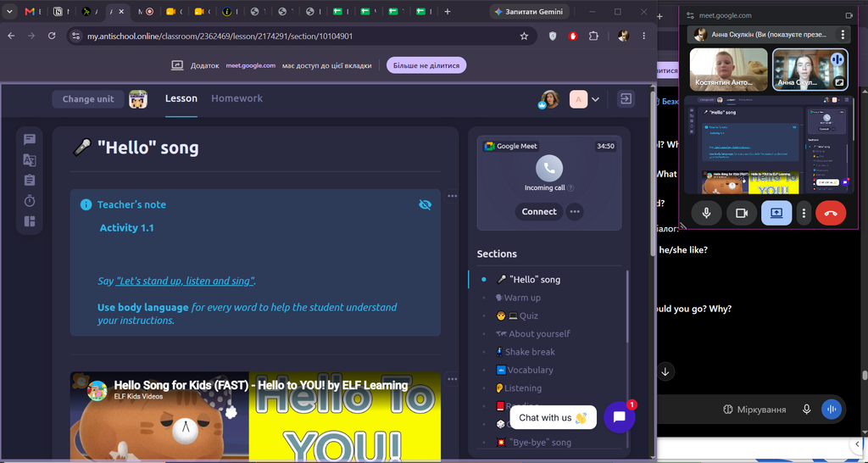The height and width of the screenshot is (463, 868).
Task: Click the ELF Kids Videos channel avatar
Action: (x=97, y=390)
